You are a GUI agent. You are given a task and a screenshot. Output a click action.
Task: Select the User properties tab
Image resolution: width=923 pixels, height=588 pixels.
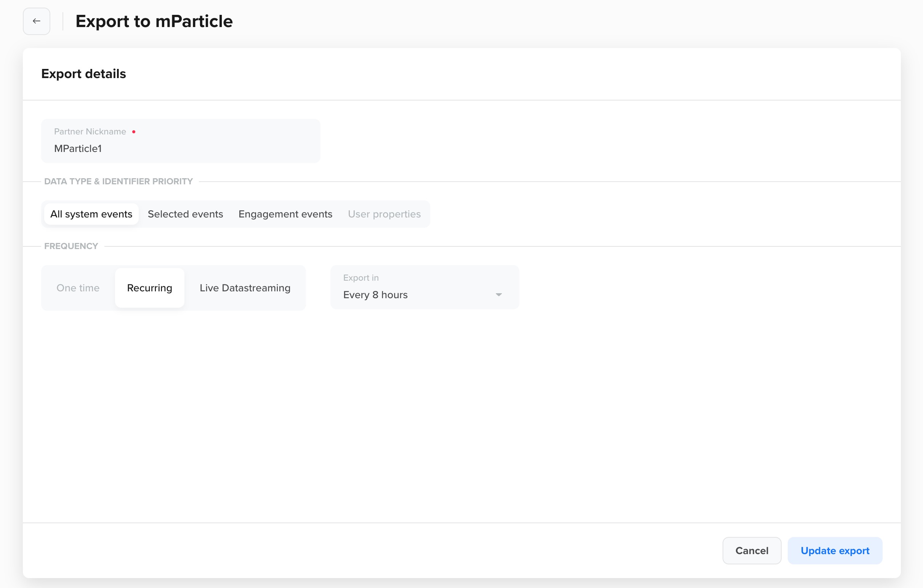click(384, 214)
